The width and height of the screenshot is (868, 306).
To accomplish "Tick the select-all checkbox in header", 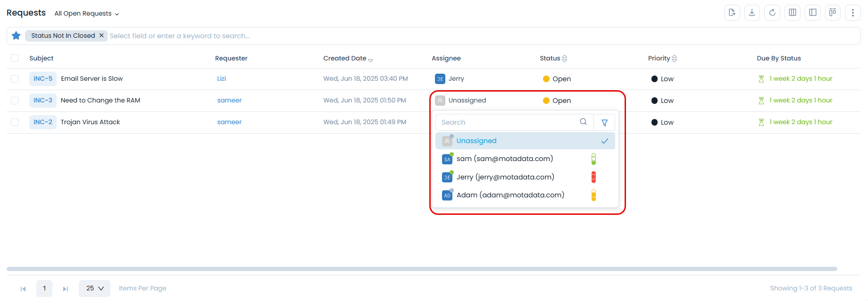I will point(15,58).
